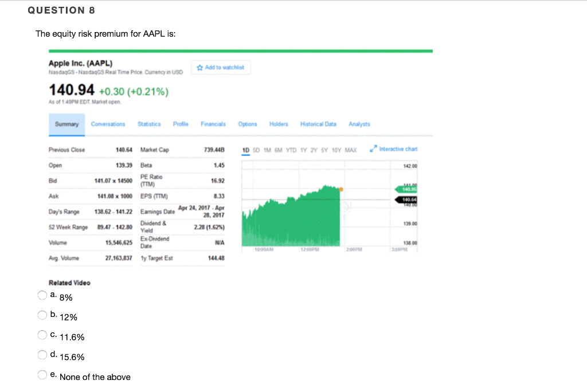Click the Interactive chart link
The width and height of the screenshot is (587, 392).
397,148
